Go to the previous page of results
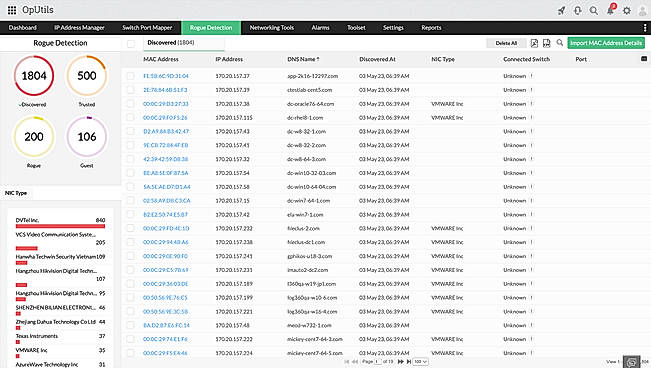This screenshot has height=368, width=651. [355, 362]
